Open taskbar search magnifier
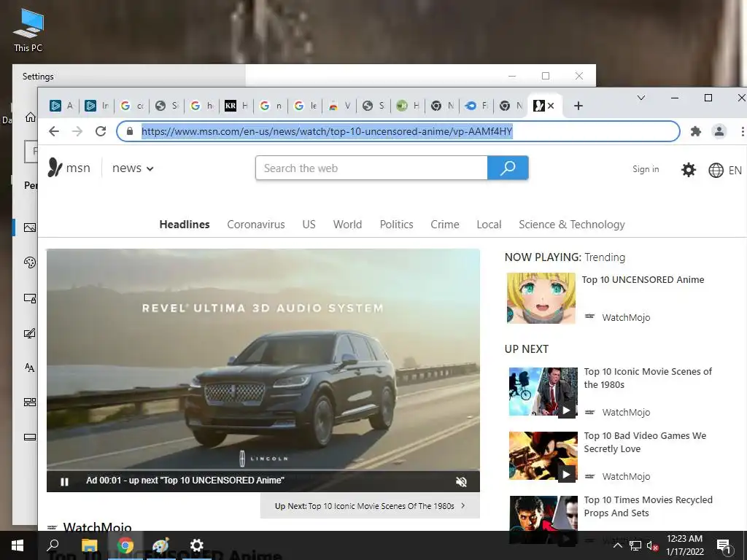Image resolution: width=747 pixels, height=560 pixels. [x=53, y=545]
